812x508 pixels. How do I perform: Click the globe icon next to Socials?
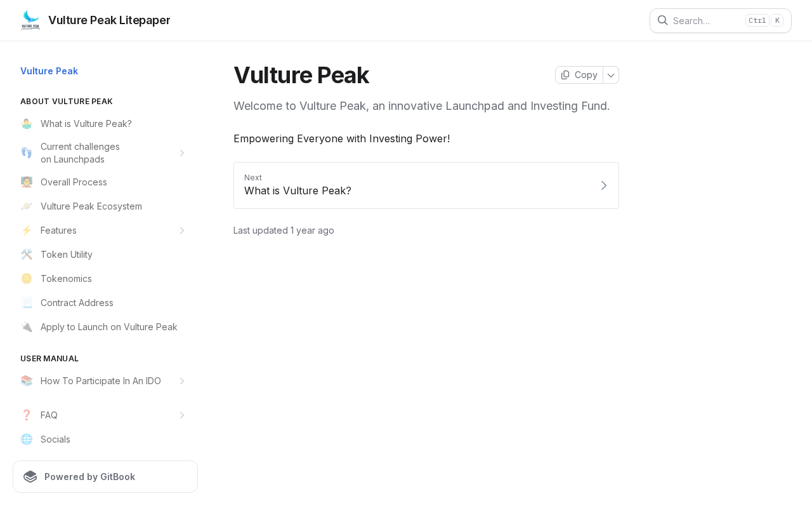26,439
